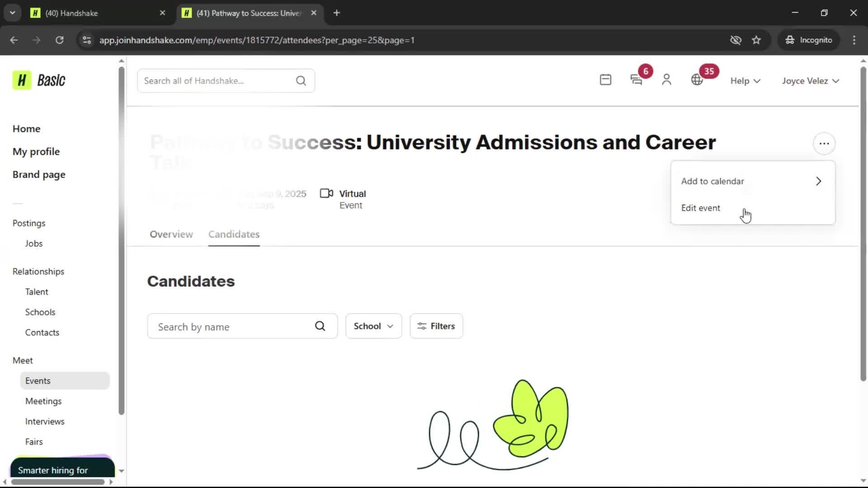Open Contacts in the sidebar
Image resolution: width=868 pixels, height=488 pixels.
tap(42, 333)
